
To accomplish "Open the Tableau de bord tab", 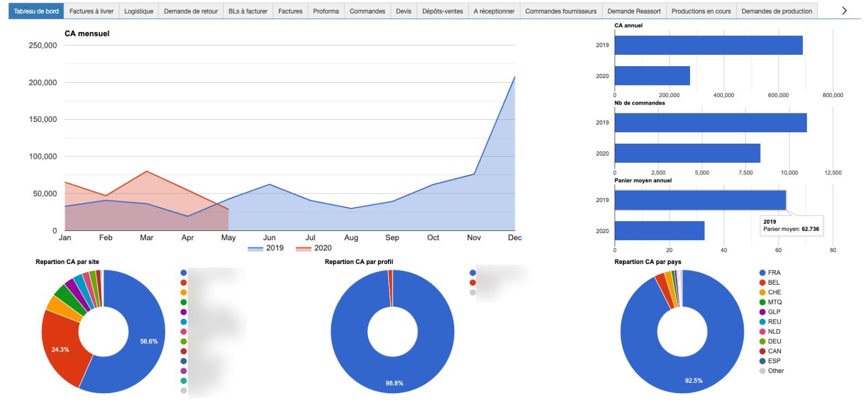I will coord(36,11).
